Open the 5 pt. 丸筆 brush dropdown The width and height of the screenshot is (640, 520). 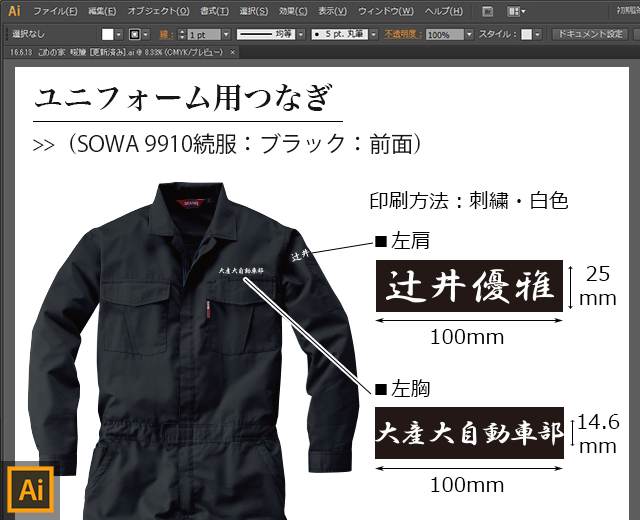375,34
